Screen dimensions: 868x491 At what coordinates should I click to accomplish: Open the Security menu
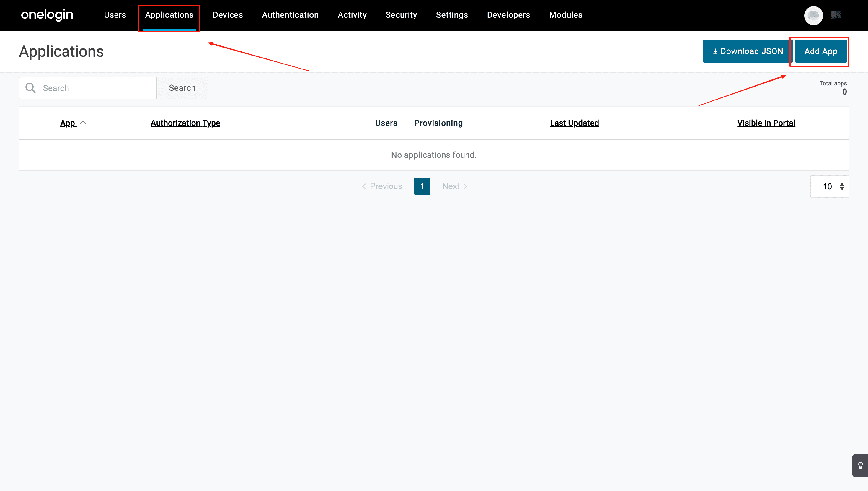point(401,15)
